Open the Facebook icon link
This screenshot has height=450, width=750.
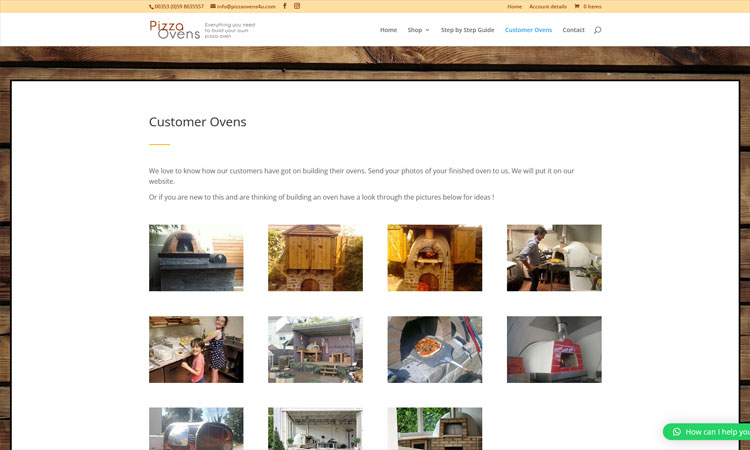tap(285, 6)
